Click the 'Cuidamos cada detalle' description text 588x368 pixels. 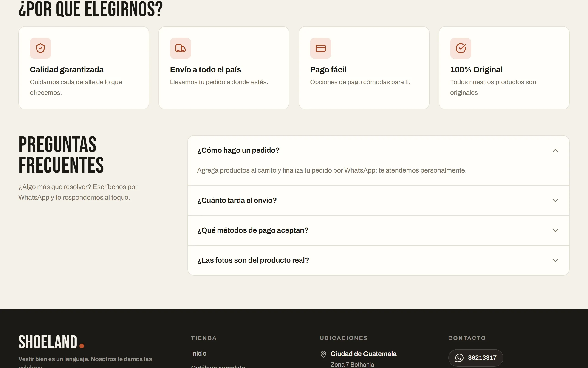click(x=76, y=87)
